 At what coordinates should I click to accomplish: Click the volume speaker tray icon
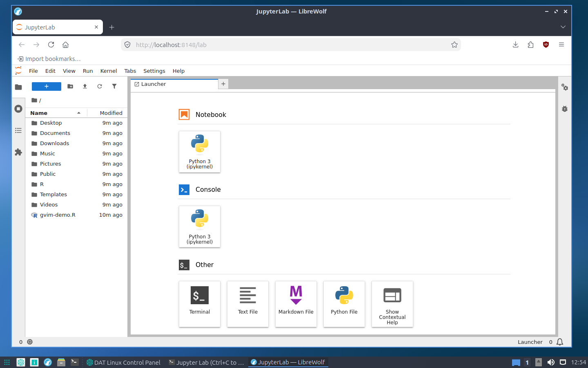551,362
